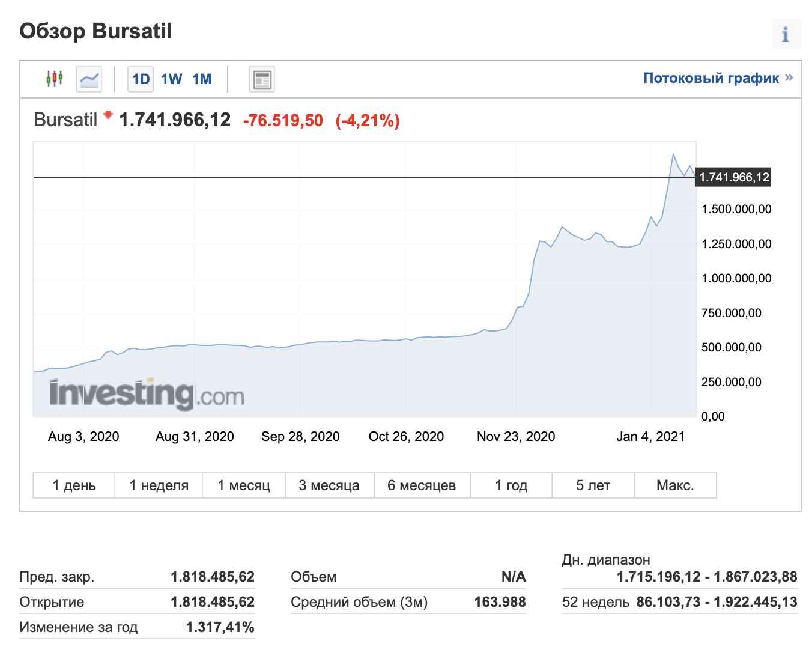
Task: Click the Aug 3, 2020 axis date
Action: click(x=83, y=437)
